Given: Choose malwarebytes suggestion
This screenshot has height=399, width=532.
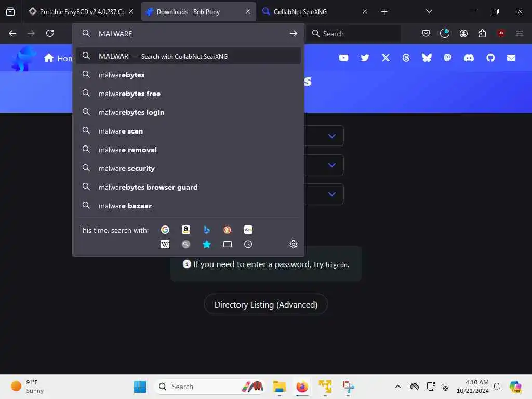Looking at the screenshot, I should [x=188, y=75].
